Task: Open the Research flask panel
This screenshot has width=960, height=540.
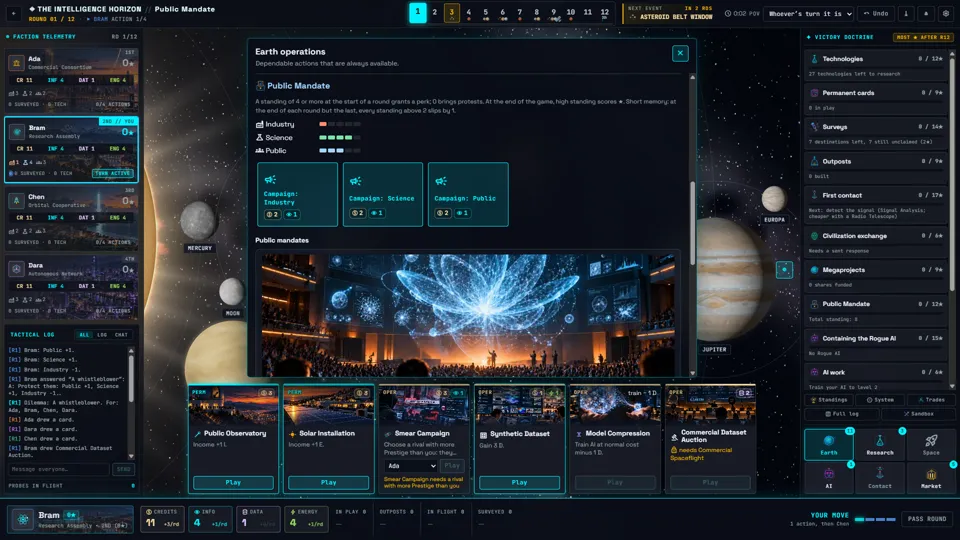Action: (x=880, y=444)
